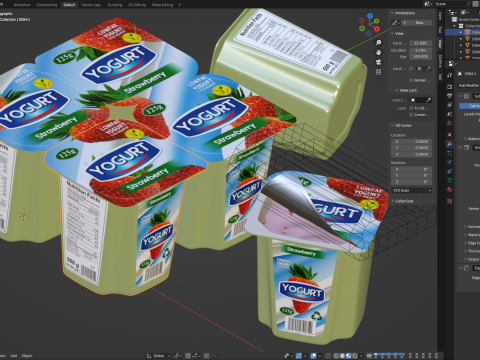Viewport: 480px width, 360px height.
Task: Open the Particles properties tab icon
Action: 449,153
